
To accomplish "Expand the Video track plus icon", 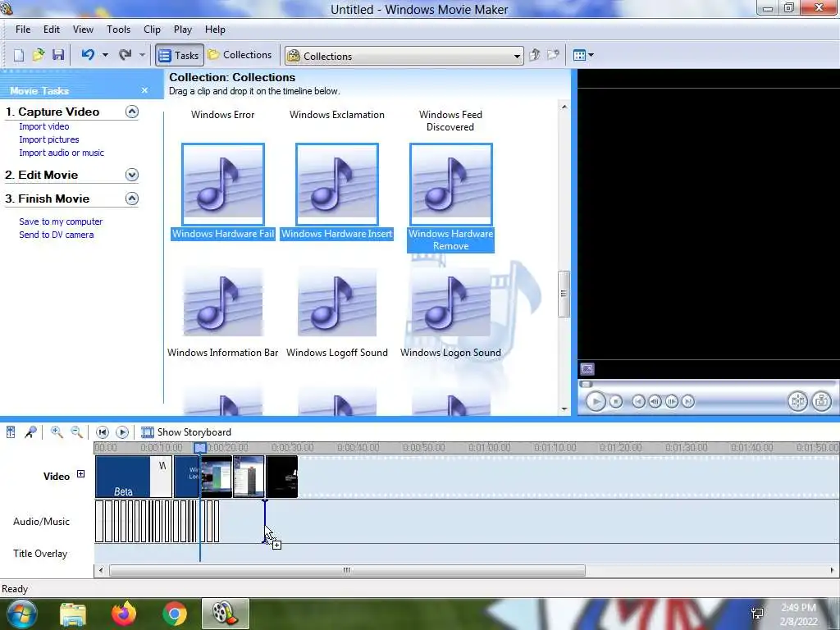I will point(80,474).
